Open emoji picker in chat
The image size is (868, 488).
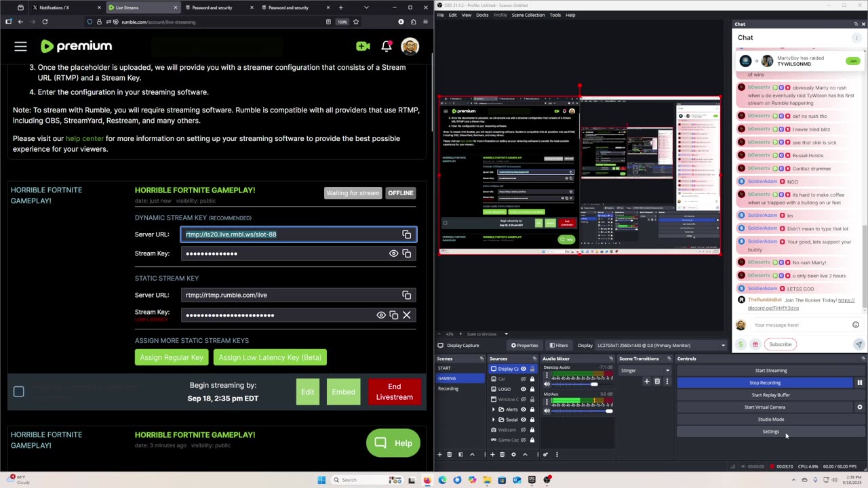click(x=856, y=325)
